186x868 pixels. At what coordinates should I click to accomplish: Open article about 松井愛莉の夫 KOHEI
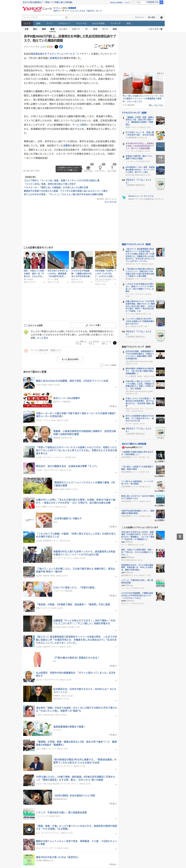click(84, 690)
